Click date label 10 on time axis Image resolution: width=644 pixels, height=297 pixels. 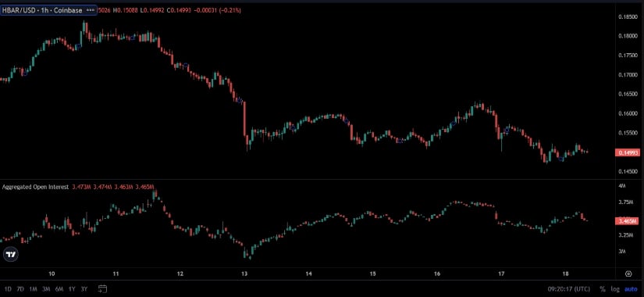click(x=52, y=274)
